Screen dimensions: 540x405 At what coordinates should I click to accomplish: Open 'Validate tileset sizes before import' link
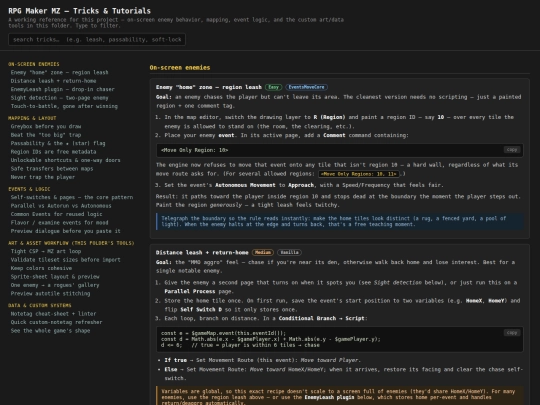coord(65,260)
